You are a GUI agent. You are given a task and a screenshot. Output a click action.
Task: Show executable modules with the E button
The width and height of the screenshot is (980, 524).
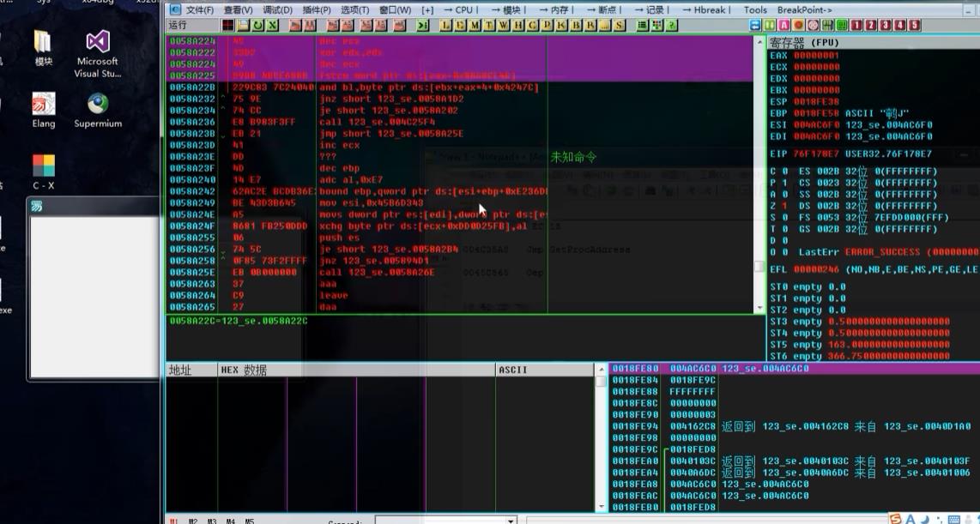pos(460,25)
